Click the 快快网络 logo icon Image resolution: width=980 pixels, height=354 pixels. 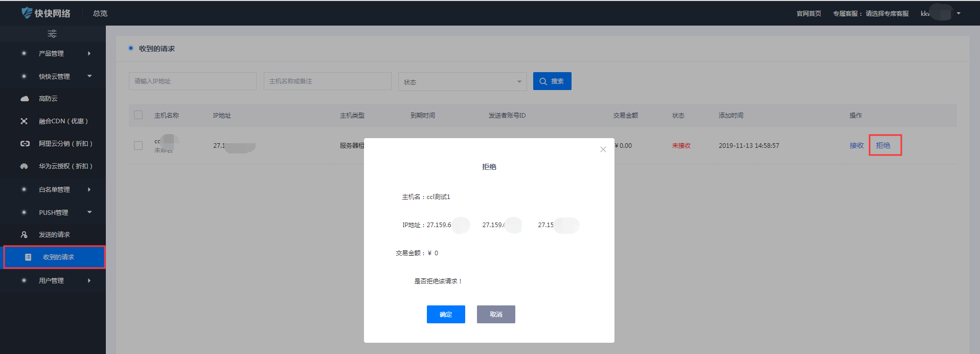click(x=27, y=13)
